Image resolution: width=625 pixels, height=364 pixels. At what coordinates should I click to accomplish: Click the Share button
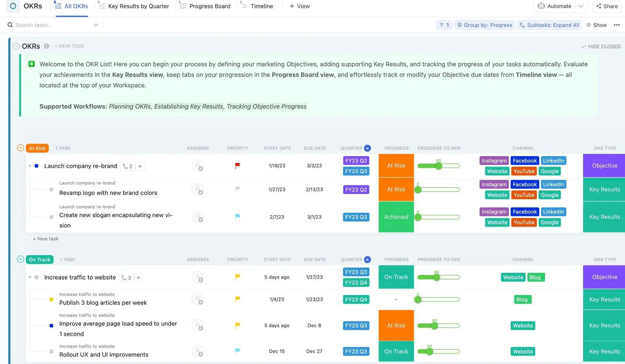click(x=607, y=6)
